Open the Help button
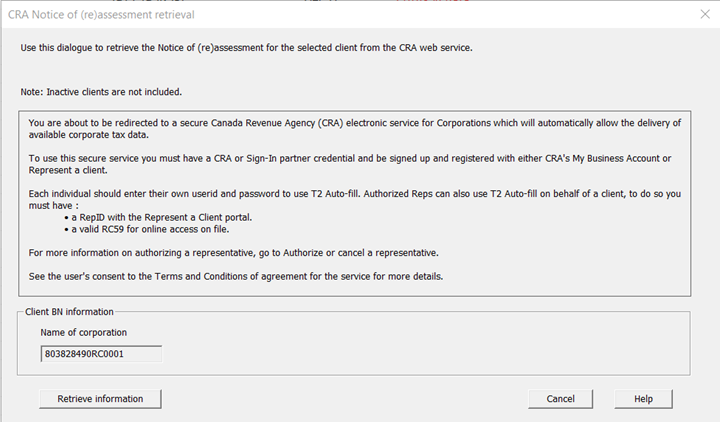Viewport: 720px width, 422px height. point(643,398)
